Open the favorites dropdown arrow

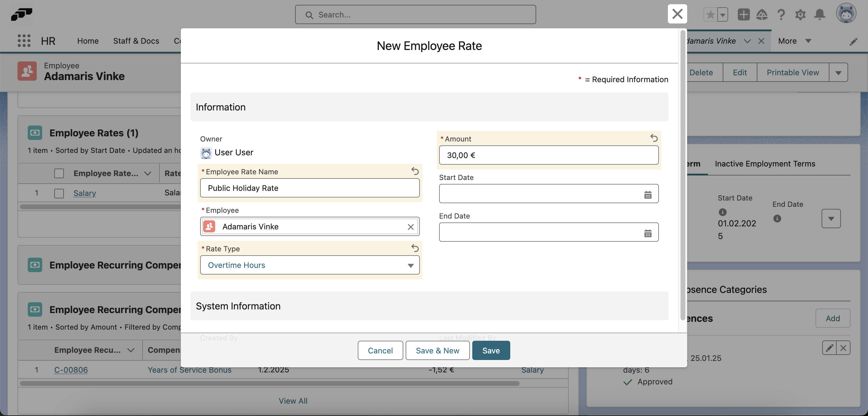pos(723,14)
